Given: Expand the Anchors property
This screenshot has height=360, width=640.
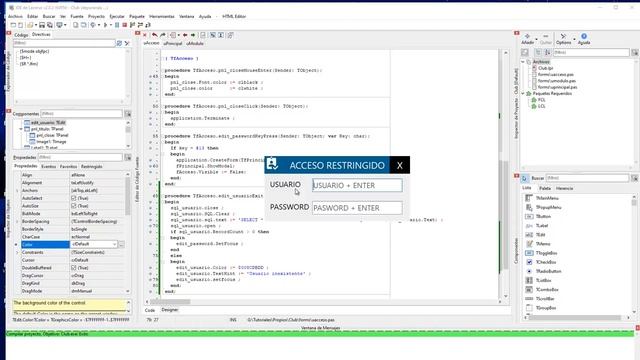Looking at the screenshot, I should click(x=17, y=191).
